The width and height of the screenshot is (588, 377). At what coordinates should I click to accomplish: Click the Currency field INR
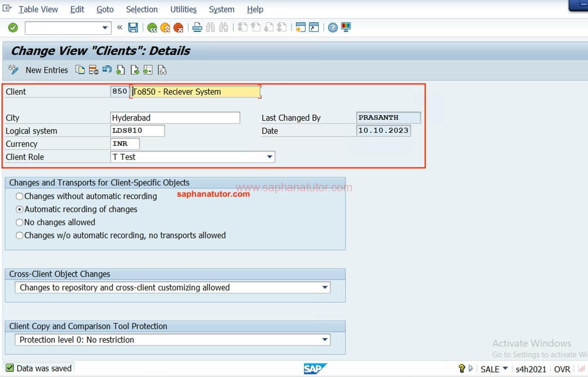[125, 144]
